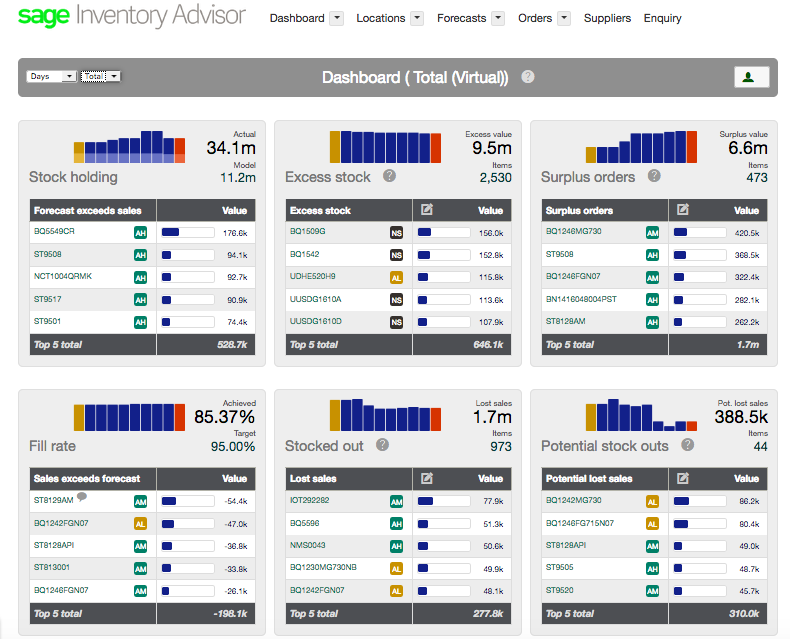
Task: Click the Value header in Forecast exceeds sales
Action: tap(234, 211)
